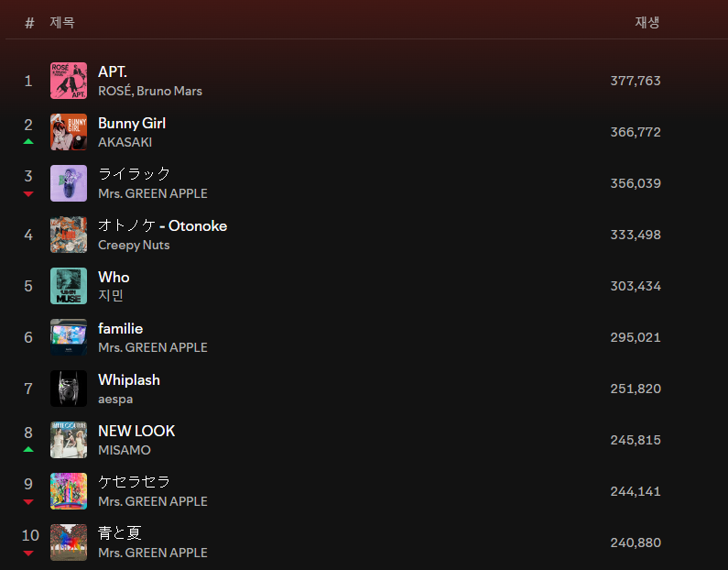
Task: Click the APT. album cover thumbnail
Action: tap(69, 81)
